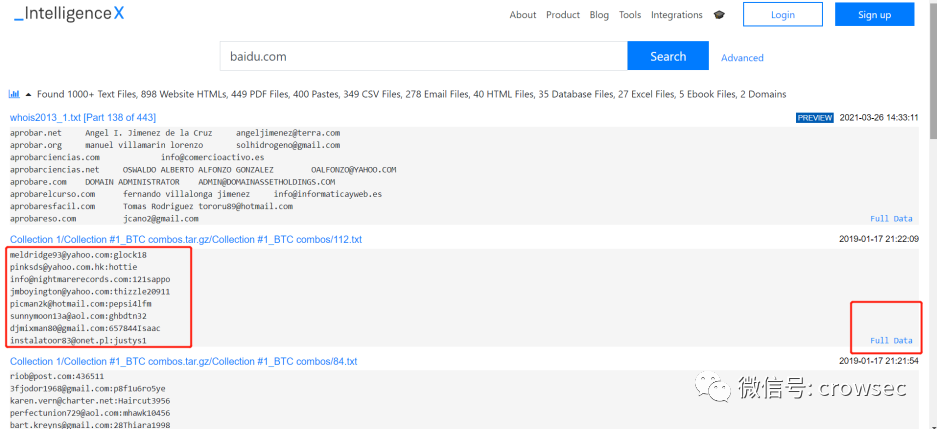Click the karen.vern@charter.net line
Screen dimensions: 937x429
click(90, 401)
